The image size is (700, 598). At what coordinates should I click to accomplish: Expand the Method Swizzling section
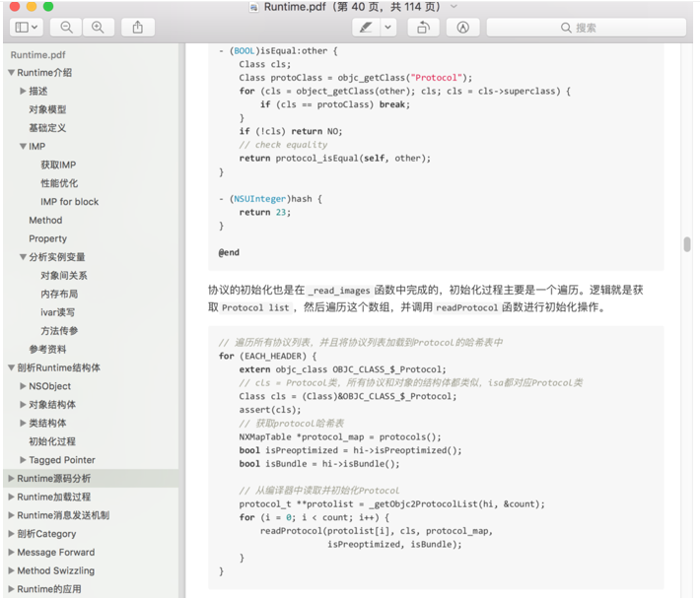click(12, 570)
